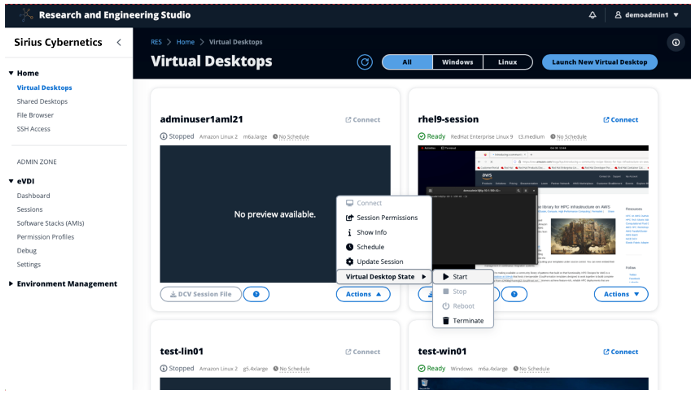697x404 pixels.
Task: Select Start from Virtual Desktop State submenu
Action: pos(460,276)
